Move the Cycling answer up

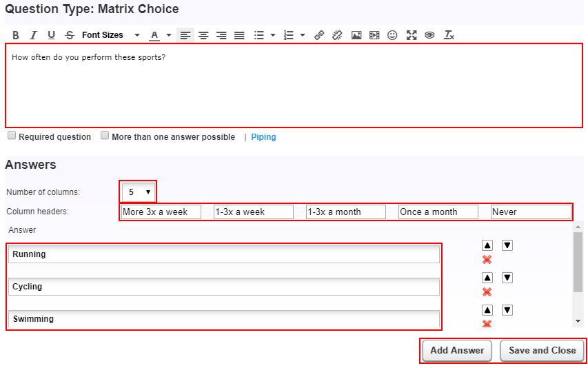pyautogui.click(x=487, y=278)
